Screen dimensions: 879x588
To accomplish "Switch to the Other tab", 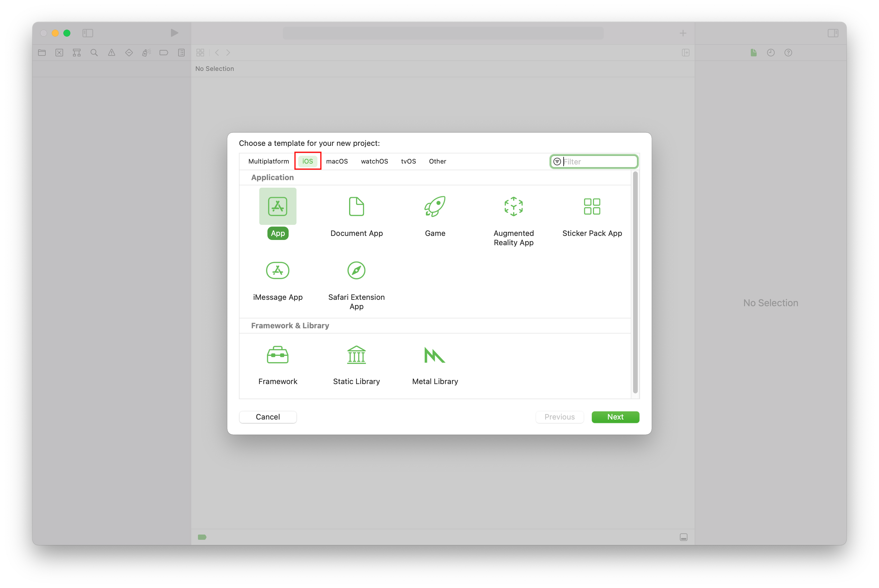I will point(437,161).
